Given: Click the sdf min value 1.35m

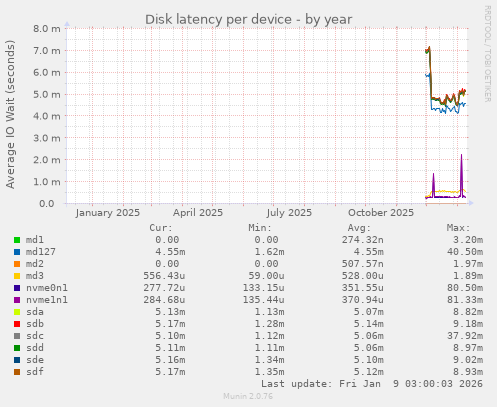Looking at the screenshot, I should pos(269,372).
